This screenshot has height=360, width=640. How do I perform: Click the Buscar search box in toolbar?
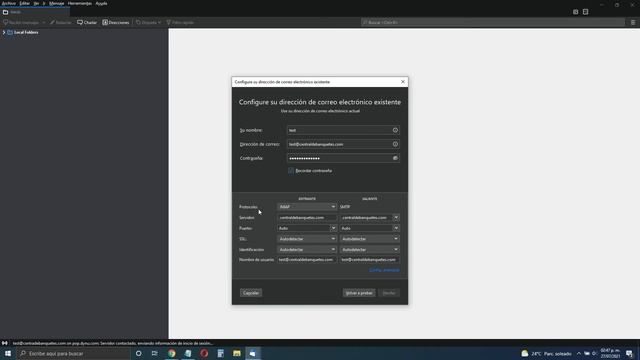coord(493,22)
